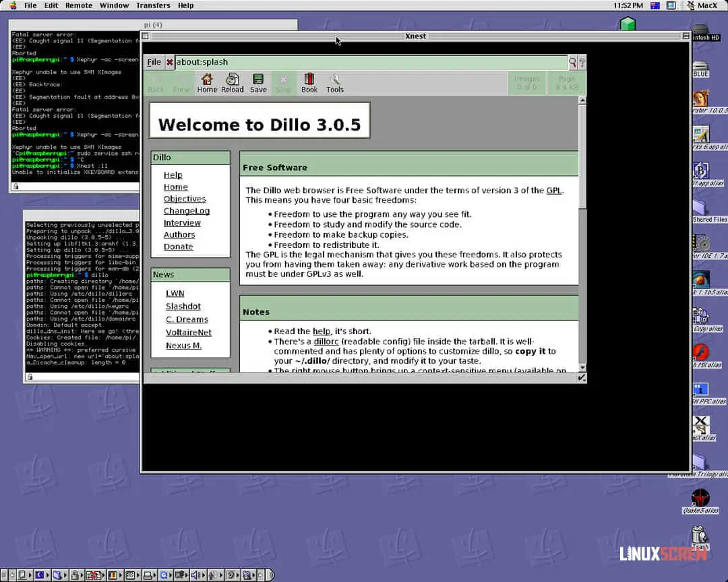This screenshot has width=728, height=582.
Task: Collapse the Xnest window with the windowshade button
Action: 686,36
